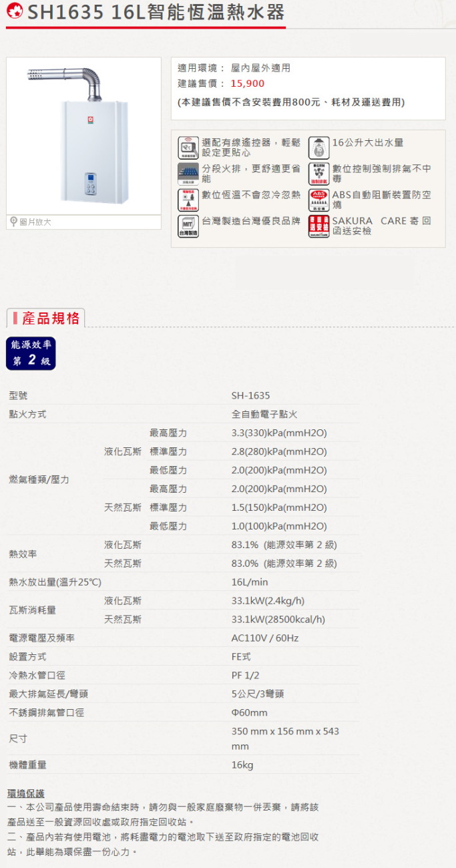Image resolution: width=456 pixels, height=868 pixels.
Task: Click the 分段火排 staged burner icon
Action: pos(188,174)
